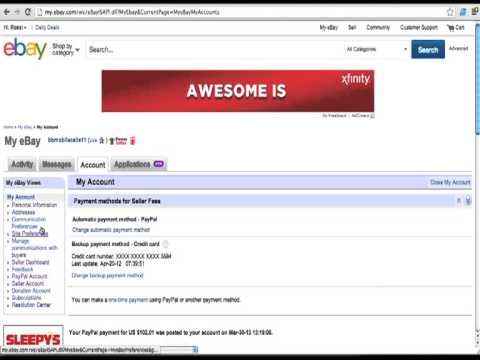Click the My eBay breadcrumb link
This screenshot has width=480, height=360.
[25, 127]
